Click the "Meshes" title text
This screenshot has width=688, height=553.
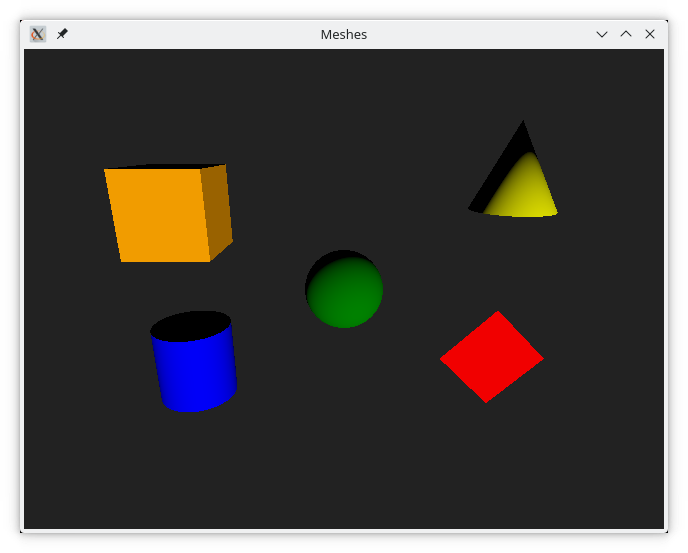pyautogui.click(x=343, y=34)
